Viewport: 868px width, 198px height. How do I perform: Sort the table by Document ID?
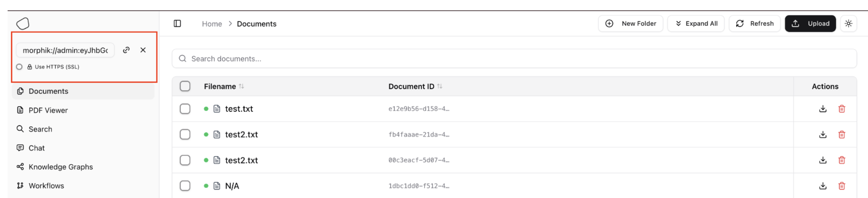tap(439, 86)
